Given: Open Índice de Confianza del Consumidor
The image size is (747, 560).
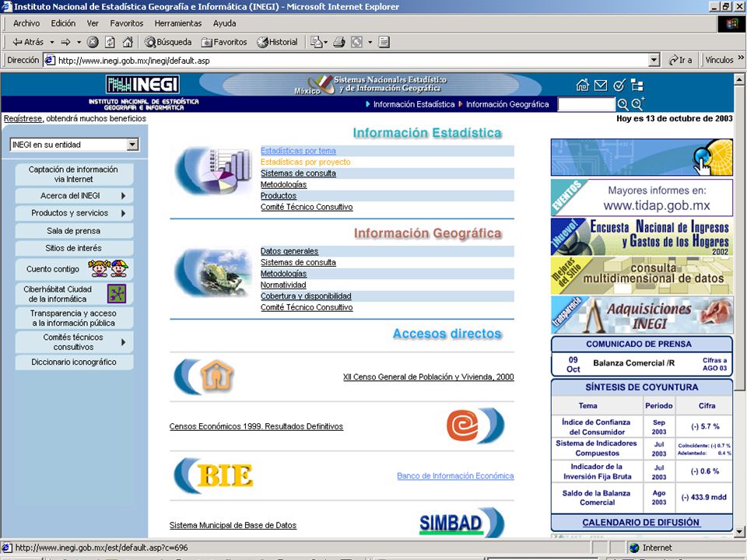Looking at the screenshot, I should pos(597,427).
